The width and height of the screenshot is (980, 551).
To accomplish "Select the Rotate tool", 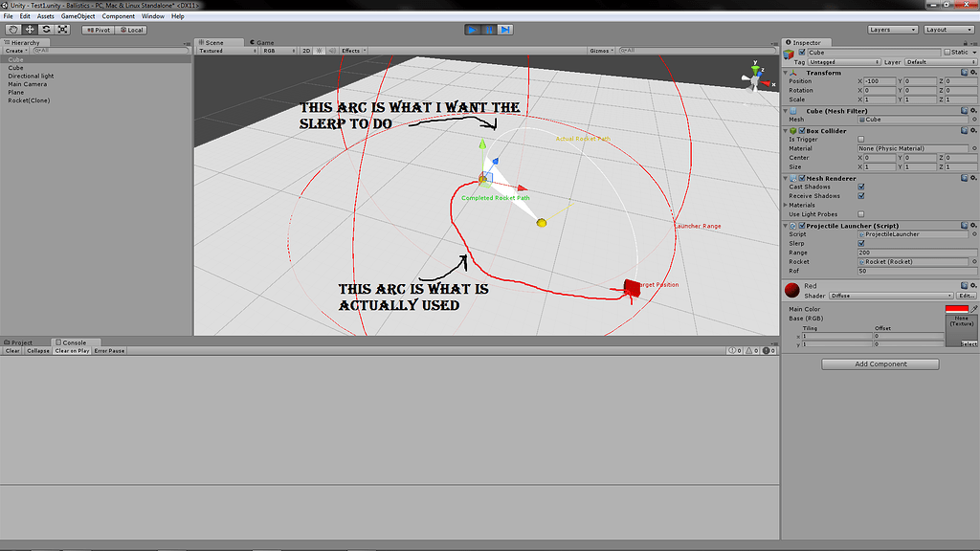I will (x=46, y=30).
